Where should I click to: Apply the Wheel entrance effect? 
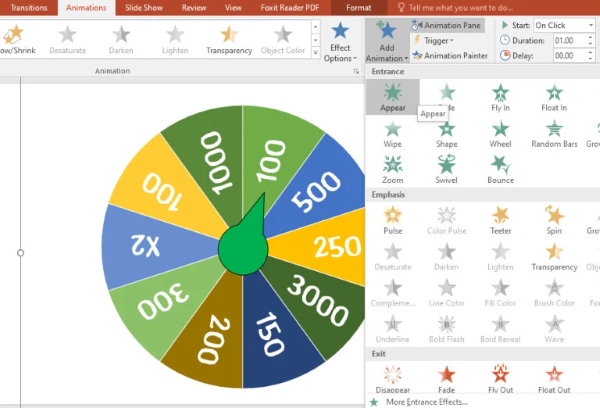pyautogui.click(x=500, y=134)
